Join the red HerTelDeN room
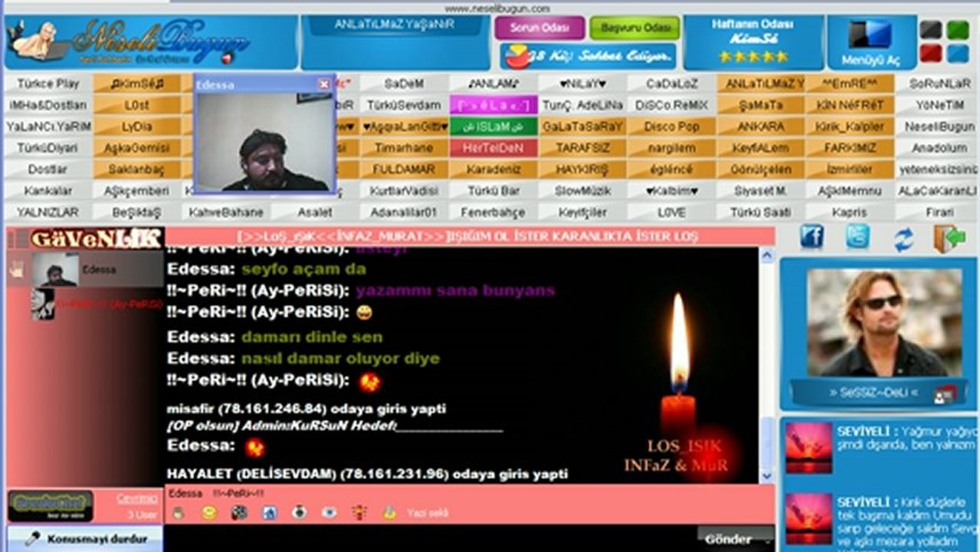 (x=493, y=148)
